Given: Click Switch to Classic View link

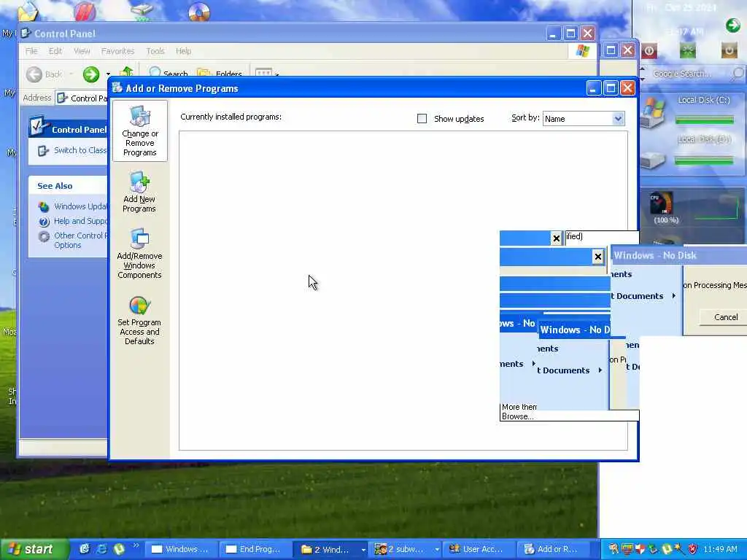Looking at the screenshot, I should pos(72,150).
